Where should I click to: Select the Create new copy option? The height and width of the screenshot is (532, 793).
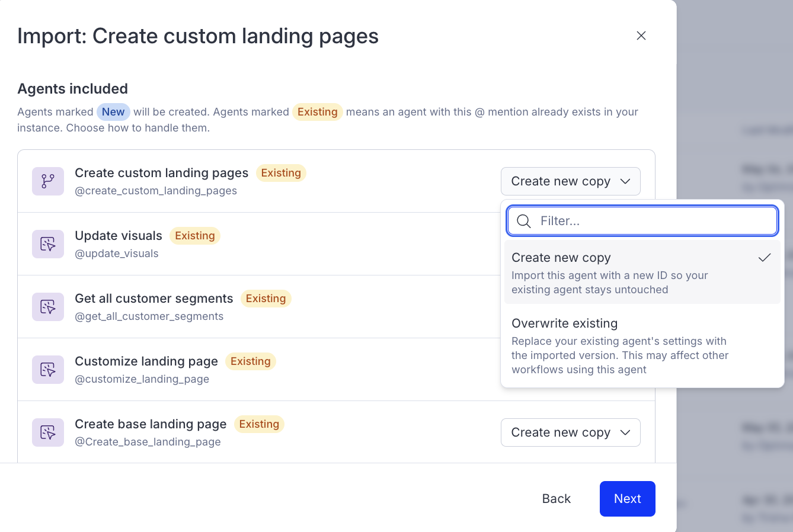coord(642,273)
